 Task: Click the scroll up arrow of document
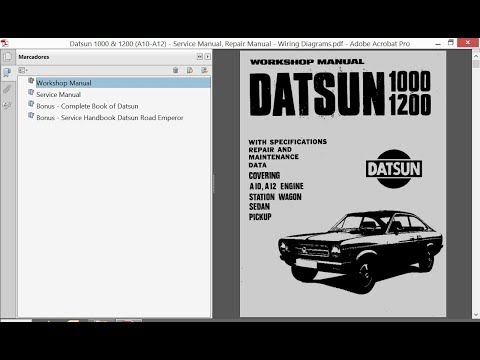[x=476, y=57]
